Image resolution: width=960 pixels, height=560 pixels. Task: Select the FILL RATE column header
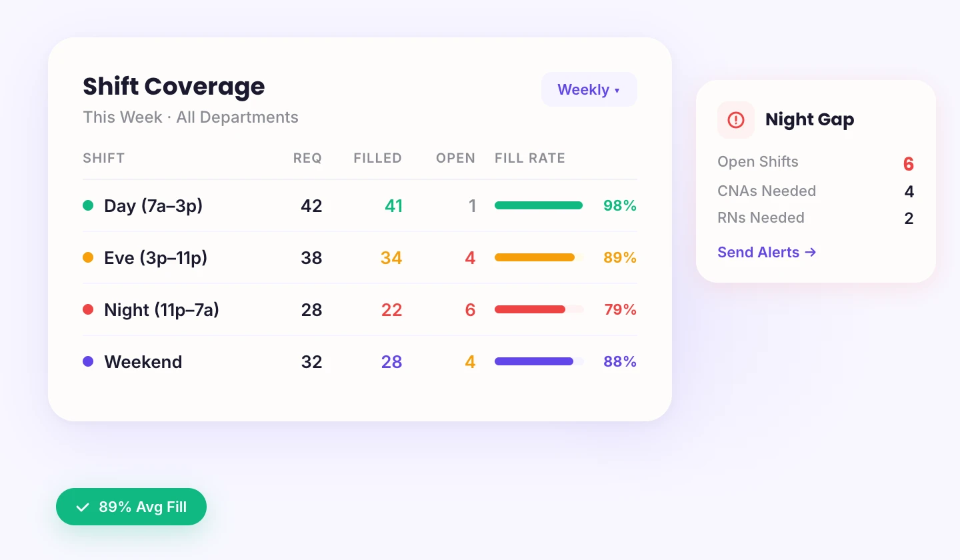[529, 158]
